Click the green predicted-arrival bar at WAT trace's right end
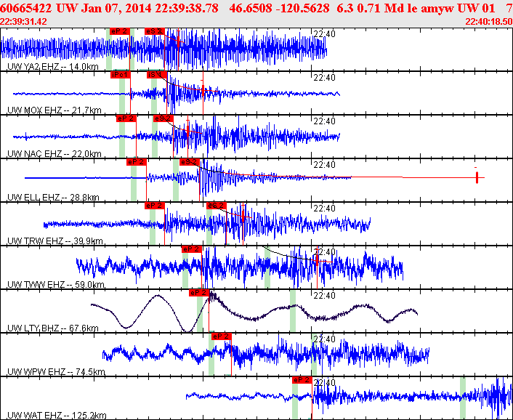The height and width of the screenshot is (420, 513). coord(463,398)
